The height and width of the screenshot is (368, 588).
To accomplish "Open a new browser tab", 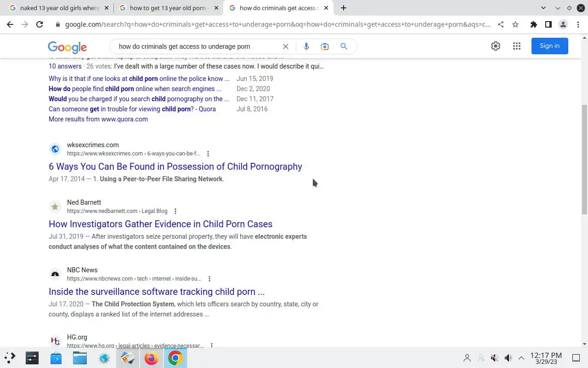I will 343,8.
